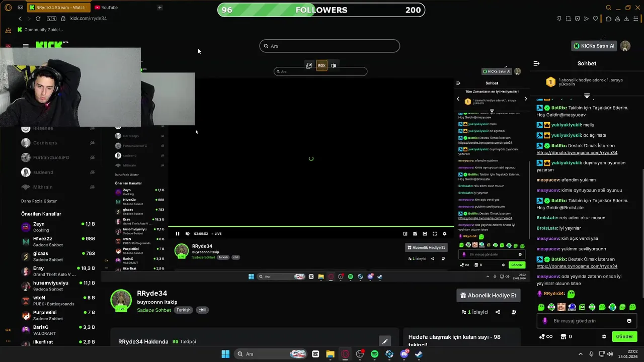
Task: Open Steam from the Windows taskbar
Action: [x=419, y=354]
